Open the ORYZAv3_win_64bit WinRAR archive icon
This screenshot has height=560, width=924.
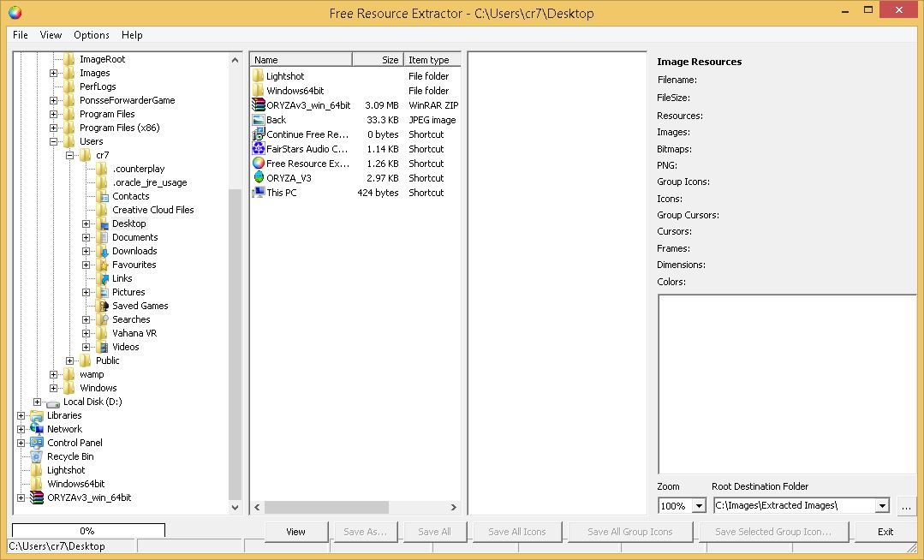click(x=257, y=104)
